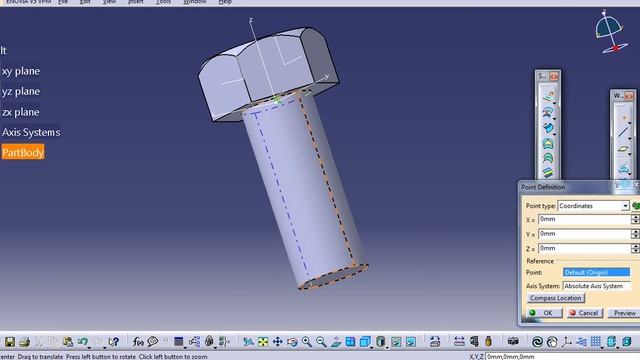The image size is (640, 360).
Task: Expand the padlock icon dropdown arrow
Action: coord(216,347)
